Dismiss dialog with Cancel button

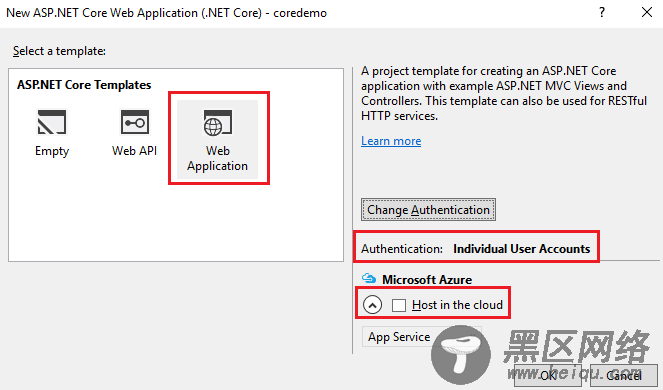click(x=624, y=375)
